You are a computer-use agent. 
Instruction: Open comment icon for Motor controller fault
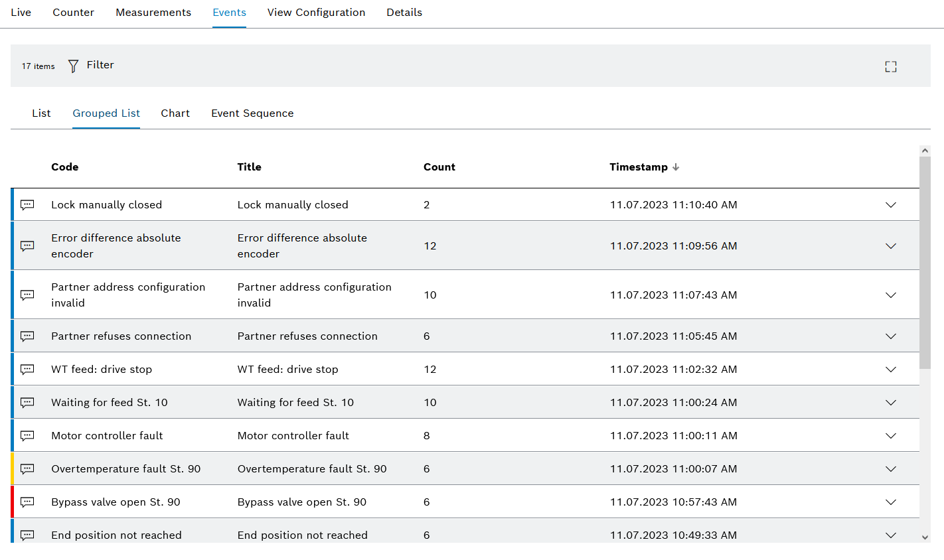pyautogui.click(x=27, y=436)
